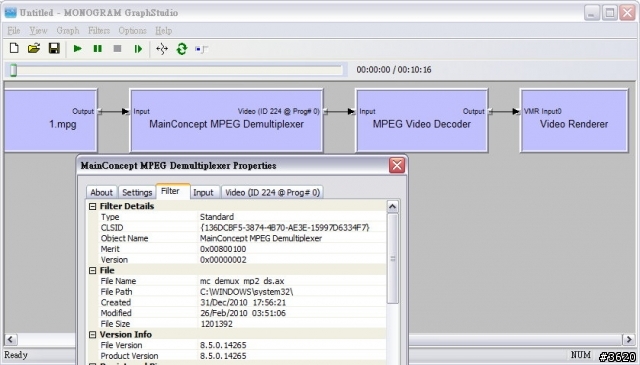Image resolution: width=640 pixels, height=365 pixels.
Task: Open the File menu
Action: point(13,31)
